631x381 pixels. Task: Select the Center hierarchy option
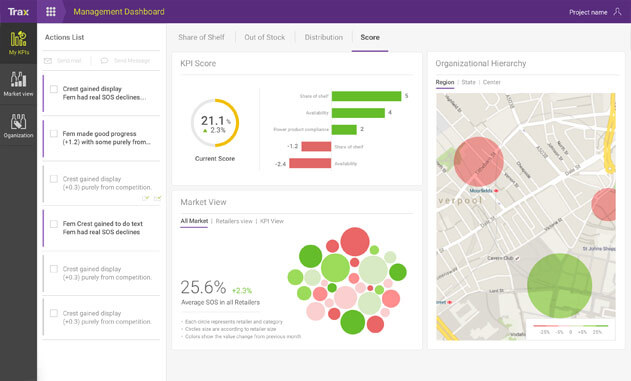coord(491,82)
